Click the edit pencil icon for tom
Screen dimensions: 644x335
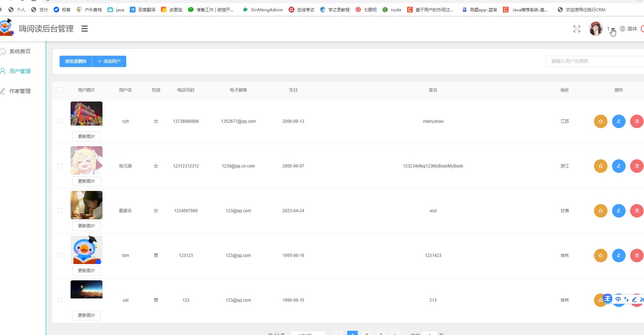[619, 256]
